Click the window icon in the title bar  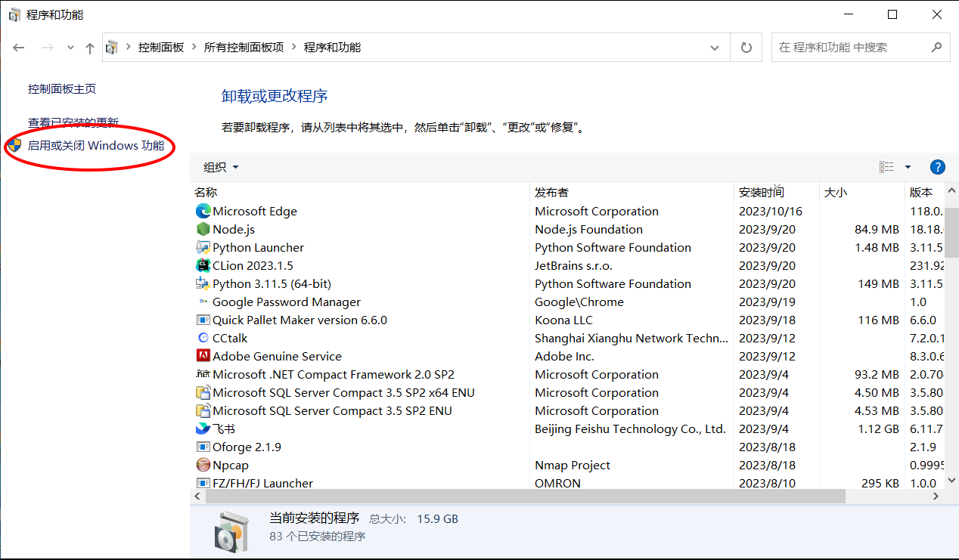click(14, 15)
